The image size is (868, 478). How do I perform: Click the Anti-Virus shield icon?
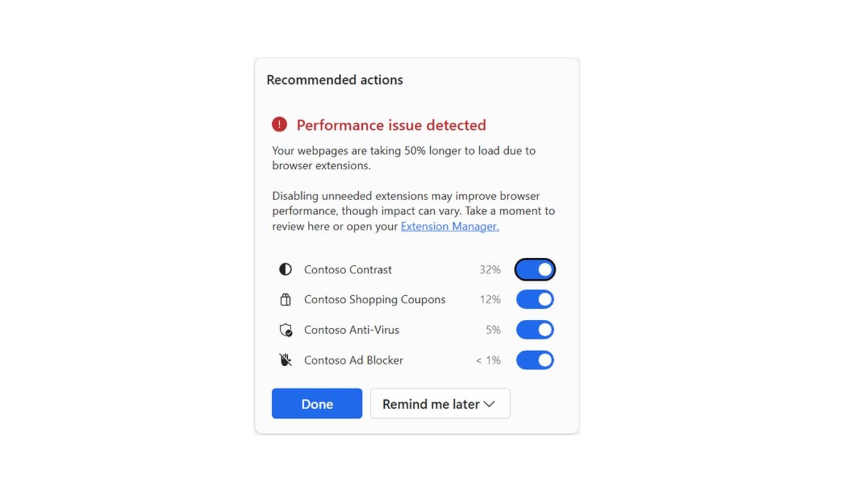pyautogui.click(x=285, y=330)
